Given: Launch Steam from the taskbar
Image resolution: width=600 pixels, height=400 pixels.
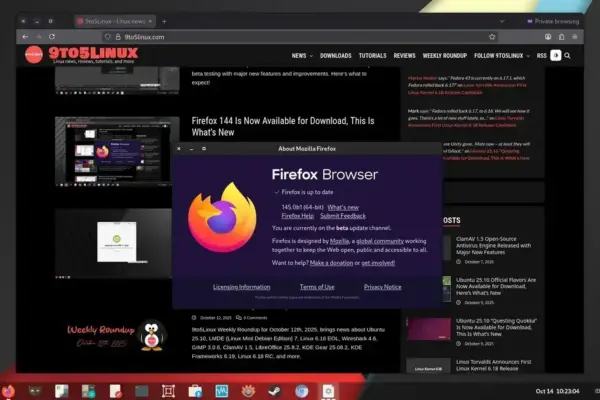Looking at the screenshot, I should click(x=275, y=391).
